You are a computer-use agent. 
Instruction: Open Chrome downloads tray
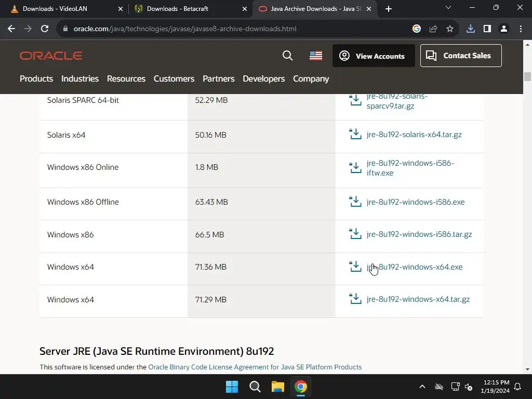click(x=471, y=29)
